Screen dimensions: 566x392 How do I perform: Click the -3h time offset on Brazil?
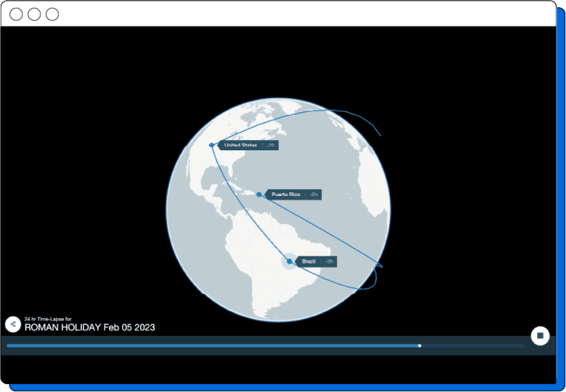[329, 262]
